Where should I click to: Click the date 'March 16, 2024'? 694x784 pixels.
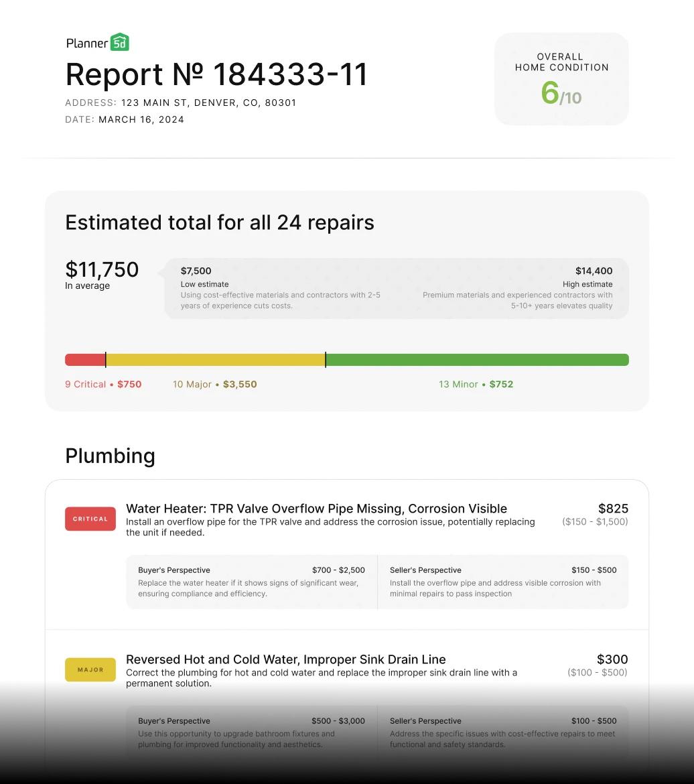coord(141,119)
